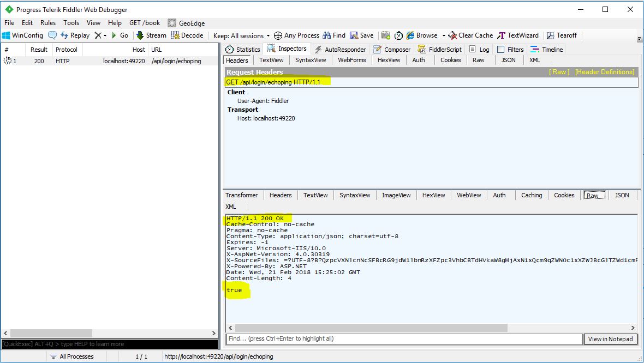Image resolution: width=644 pixels, height=363 pixels.
Task: Open the Rules menu
Action: pos(47,23)
